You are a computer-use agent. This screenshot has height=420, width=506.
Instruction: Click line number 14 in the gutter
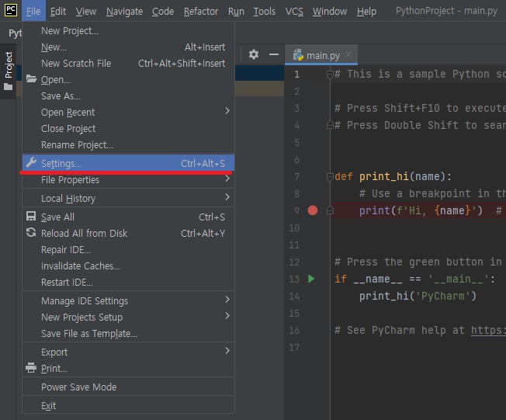[x=294, y=296]
